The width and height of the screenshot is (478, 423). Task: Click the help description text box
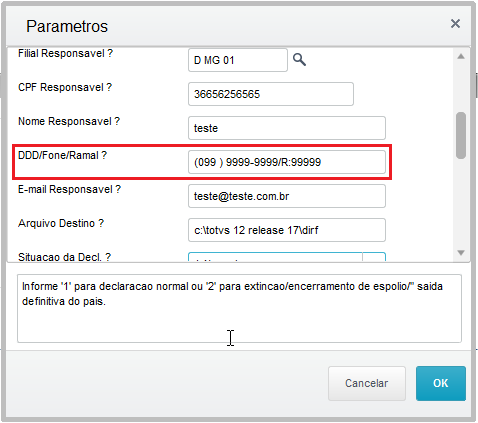(x=239, y=308)
